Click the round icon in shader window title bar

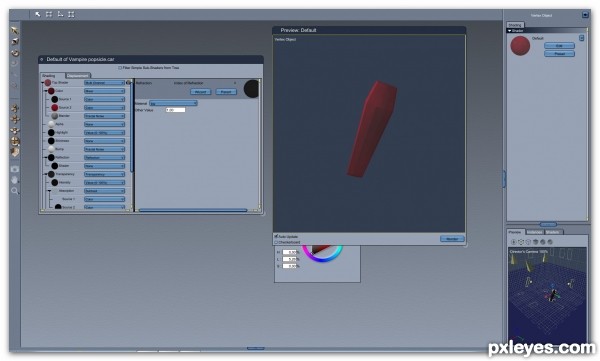point(42,59)
